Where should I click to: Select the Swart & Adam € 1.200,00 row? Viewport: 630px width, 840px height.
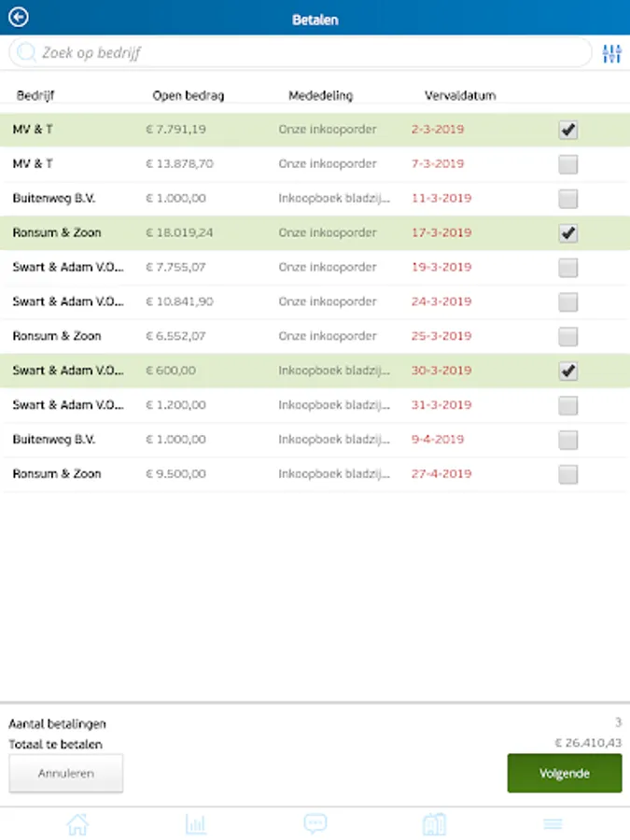pos(280,405)
